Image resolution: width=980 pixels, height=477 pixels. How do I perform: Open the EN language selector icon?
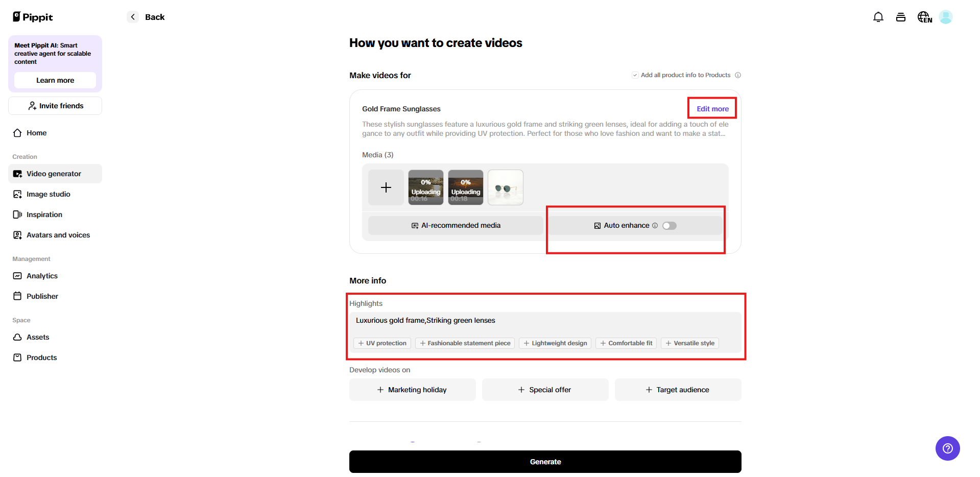coord(924,17)
